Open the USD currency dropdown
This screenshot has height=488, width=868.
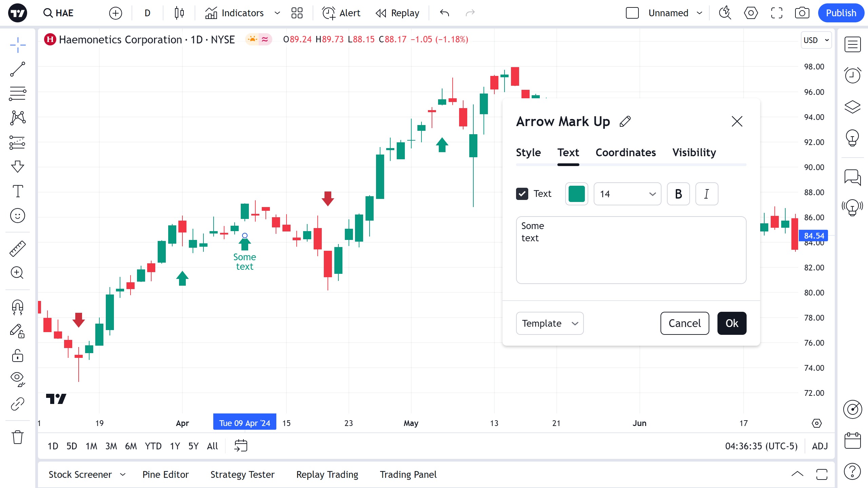(816, 40)
